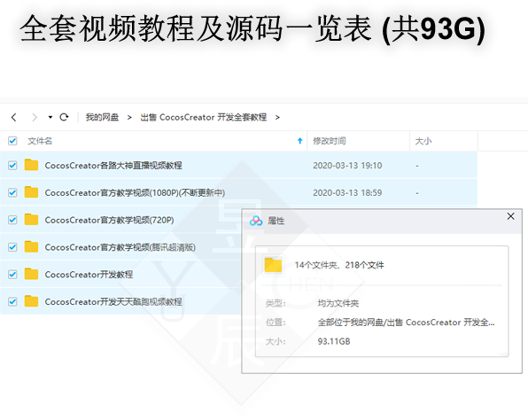The width and height of the screenshot is (528, 420).
Task: Go back with the left arrow icon
Action: [x=14, y=117]
